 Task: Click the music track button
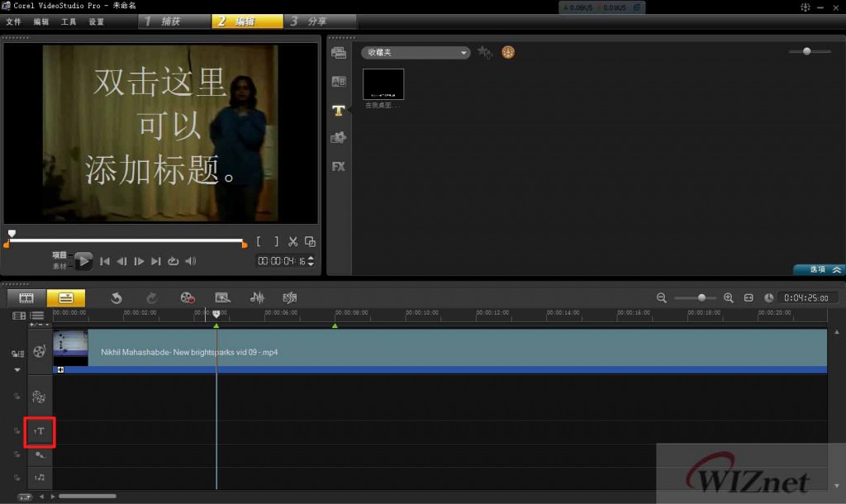40,478
